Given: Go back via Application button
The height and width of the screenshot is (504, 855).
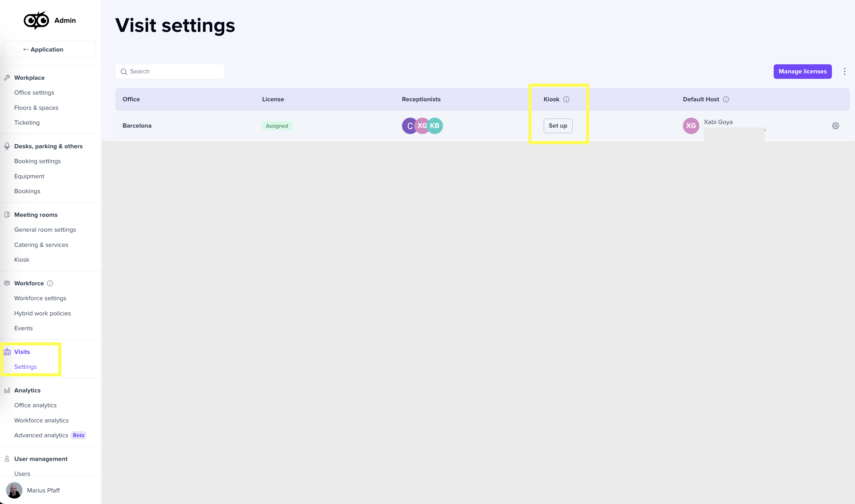Looking at the screenshot, I should coord(49,50).
